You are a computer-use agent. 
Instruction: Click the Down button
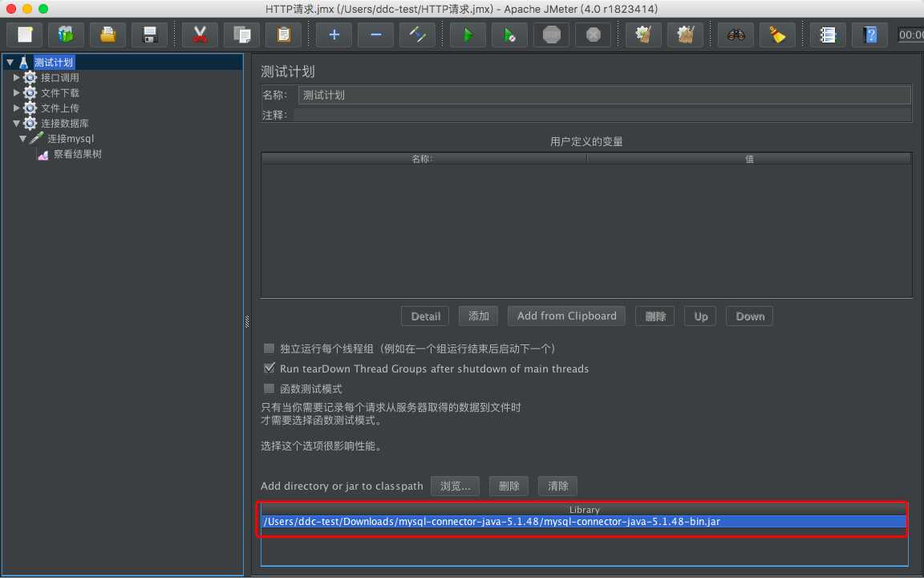click(750, 316)
